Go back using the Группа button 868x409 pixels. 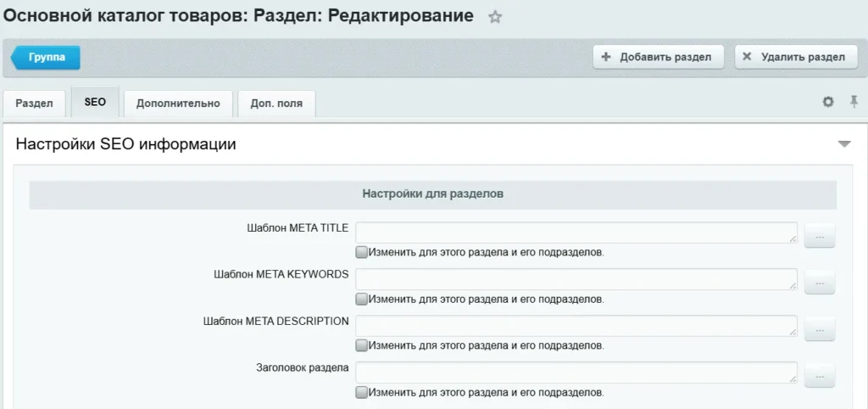point(47,57)
